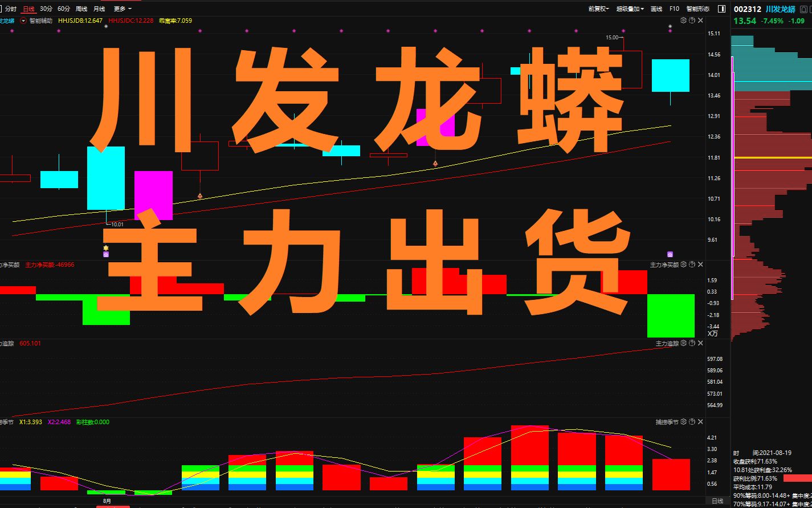
Task: Click the 主力净买额:-46966 value label
Action: [50, 265]
